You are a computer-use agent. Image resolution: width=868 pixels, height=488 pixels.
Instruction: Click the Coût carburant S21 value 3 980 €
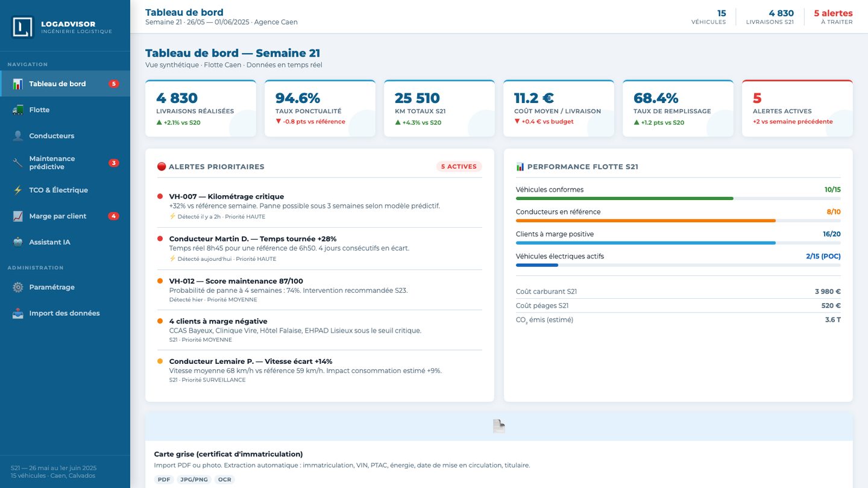click(x=828, y=292)
